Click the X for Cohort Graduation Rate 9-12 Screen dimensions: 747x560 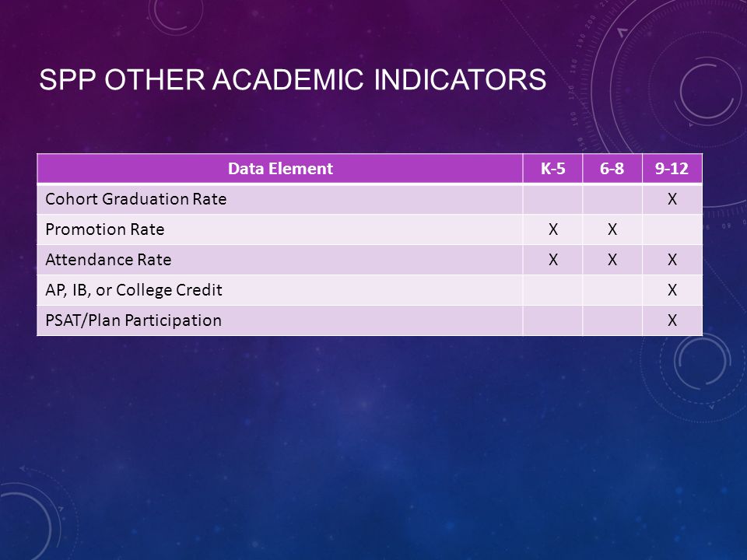672,199
